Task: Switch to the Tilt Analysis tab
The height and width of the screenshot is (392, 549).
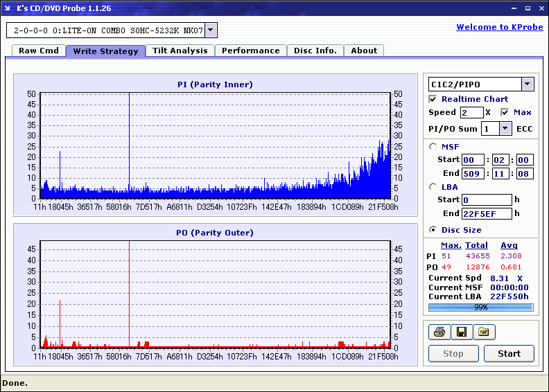Action: click(x=180, y=51)
